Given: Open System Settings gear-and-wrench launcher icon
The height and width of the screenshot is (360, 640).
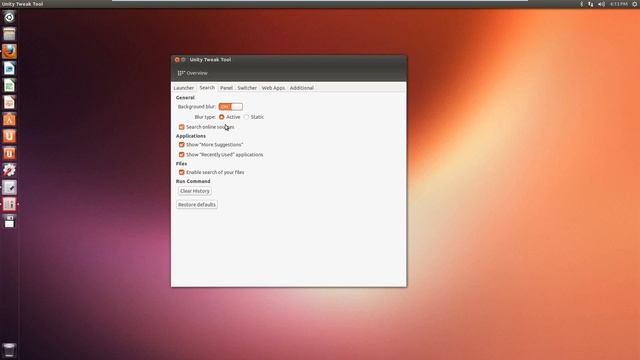Looking at the screenshot, I should [9, 170].
